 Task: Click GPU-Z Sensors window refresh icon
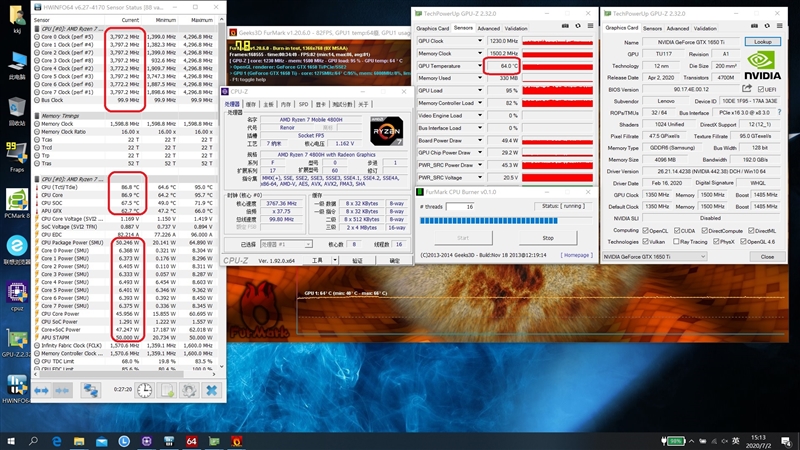tap(578, 26)
